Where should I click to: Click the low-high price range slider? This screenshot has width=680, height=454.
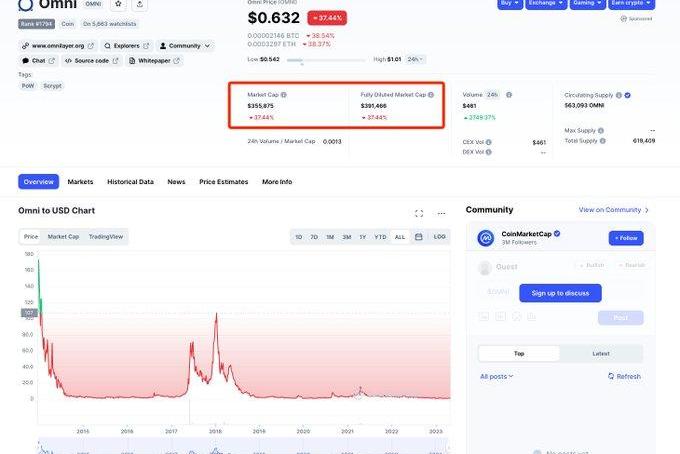[326, 60]
